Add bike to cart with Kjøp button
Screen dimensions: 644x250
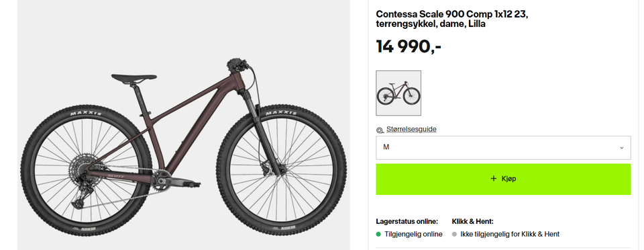(503, 179)
